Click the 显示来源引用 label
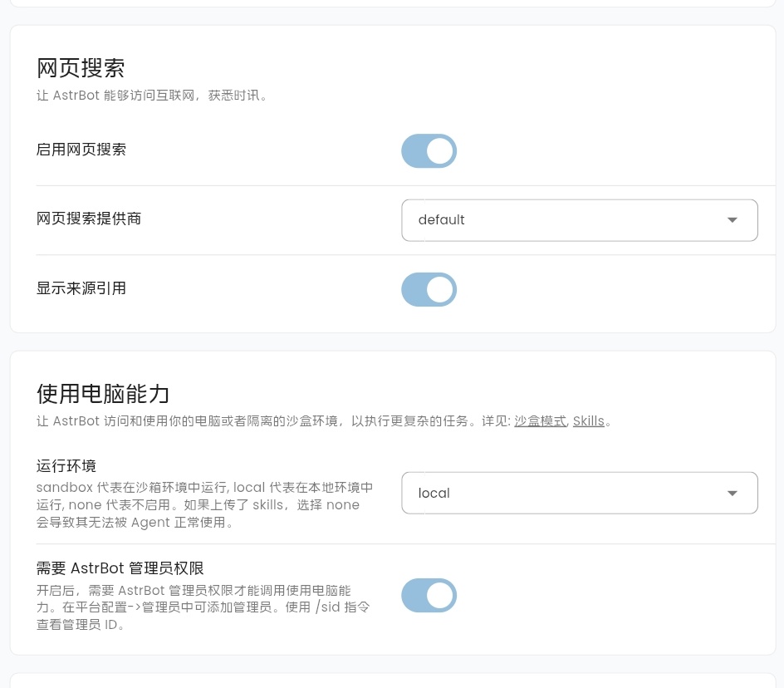 pos(81,288)
